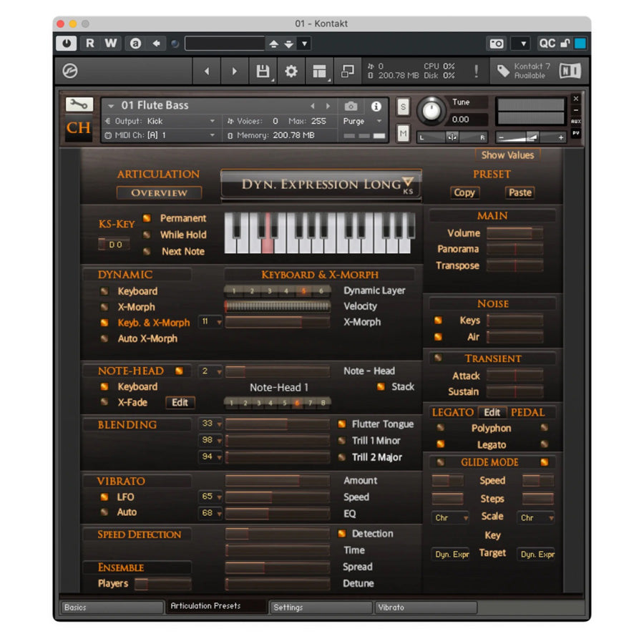Viewport: 644px width, 644px height.
Task: Open the wrench instrument edit icon
Action: pos(79,104)
